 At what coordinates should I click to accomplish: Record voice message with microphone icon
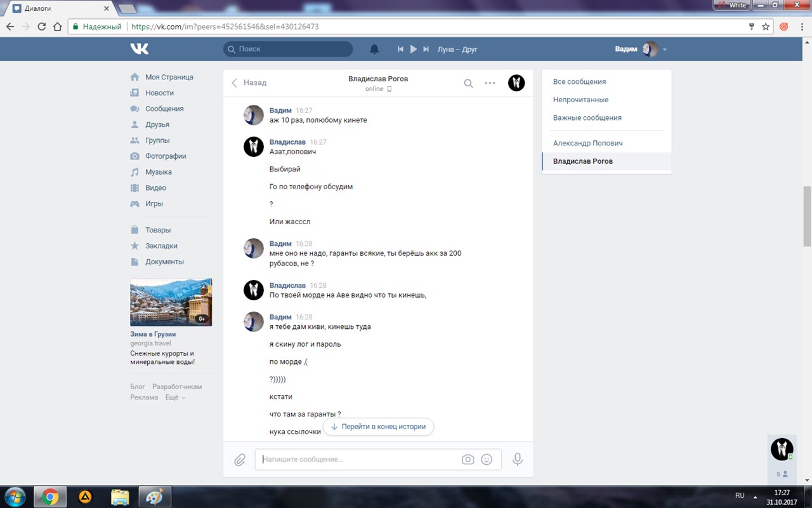(x=518, y=459)
